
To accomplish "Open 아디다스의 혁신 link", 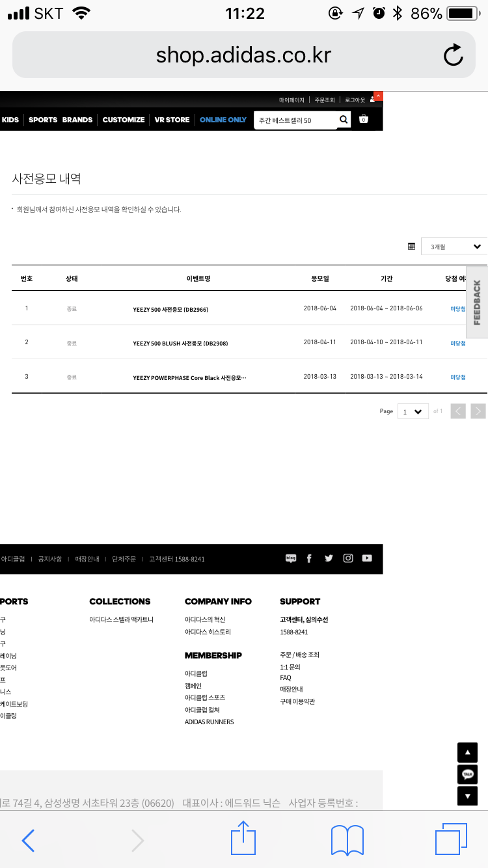I will coord(205,619).
